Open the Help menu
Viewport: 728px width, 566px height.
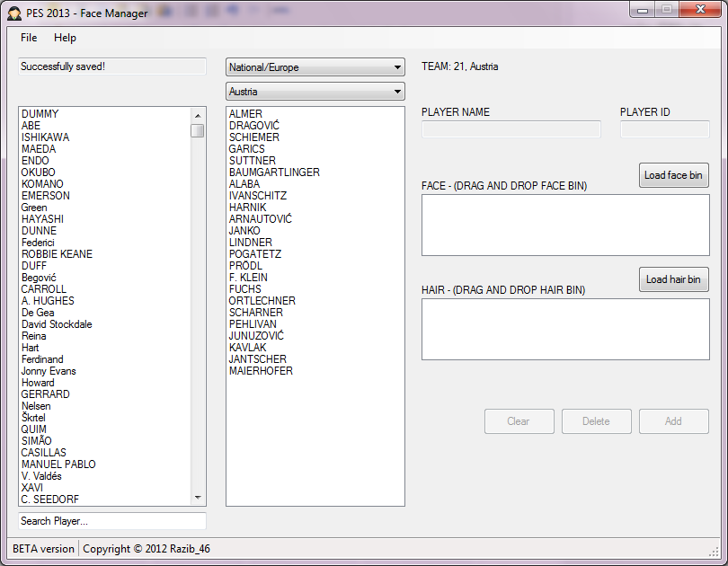65,38
